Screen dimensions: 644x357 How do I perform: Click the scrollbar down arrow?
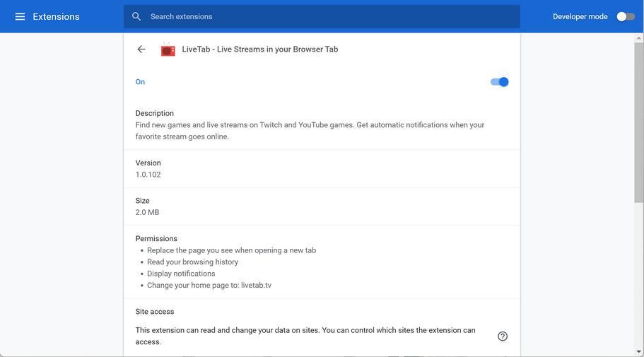point(638,351)
